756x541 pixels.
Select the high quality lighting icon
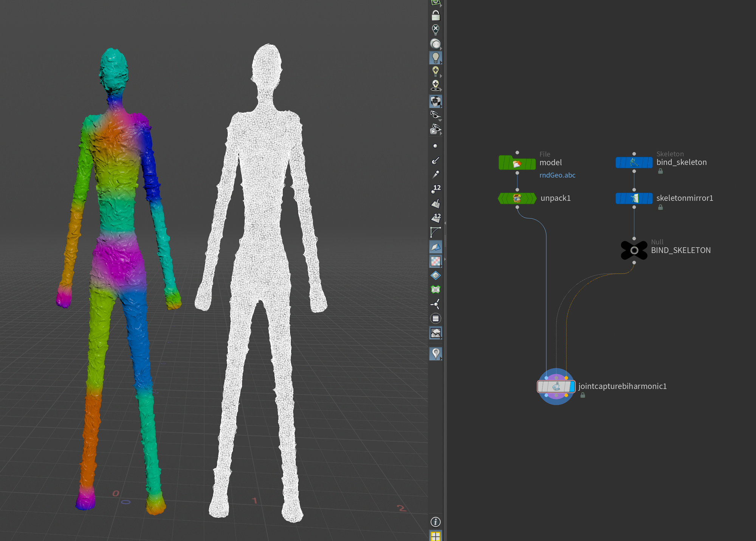435,71
